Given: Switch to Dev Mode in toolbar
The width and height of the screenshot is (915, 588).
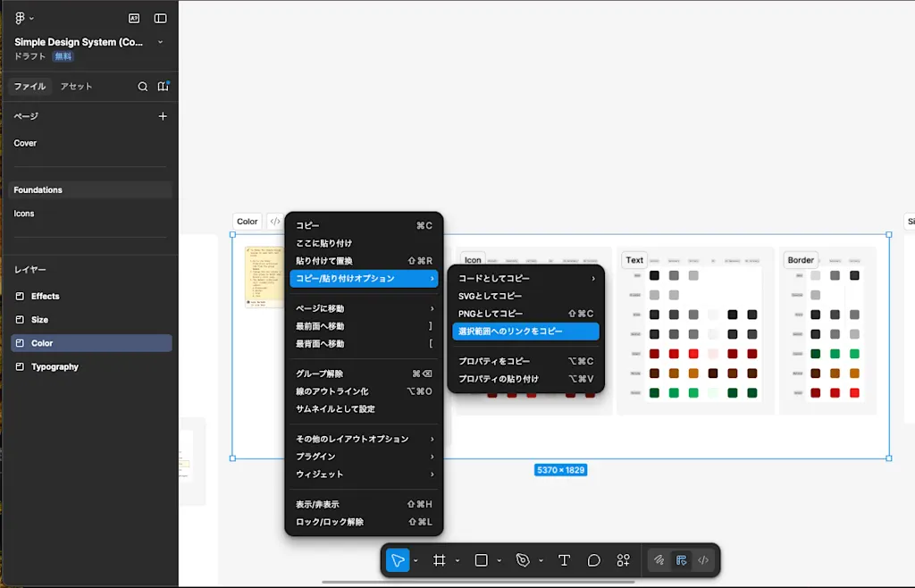Looking at the screenshot, I should pyautogui.click(x=703, y=560).
